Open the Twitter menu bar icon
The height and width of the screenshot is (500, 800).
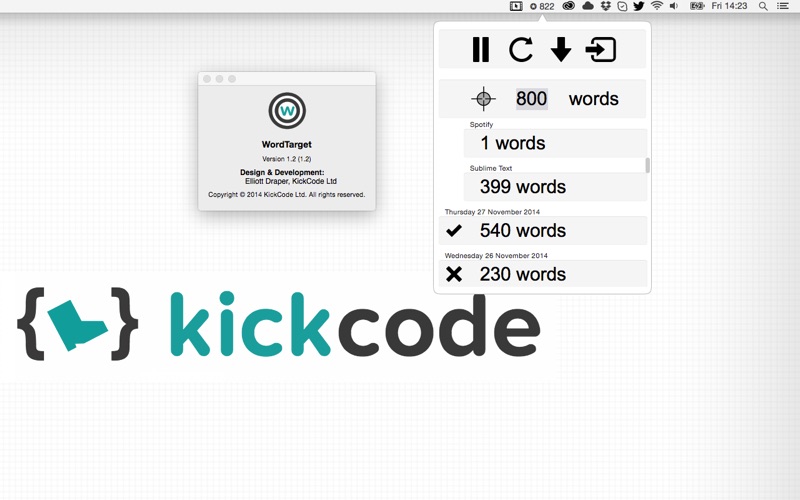pyautogui.click(x=639, y=6)
